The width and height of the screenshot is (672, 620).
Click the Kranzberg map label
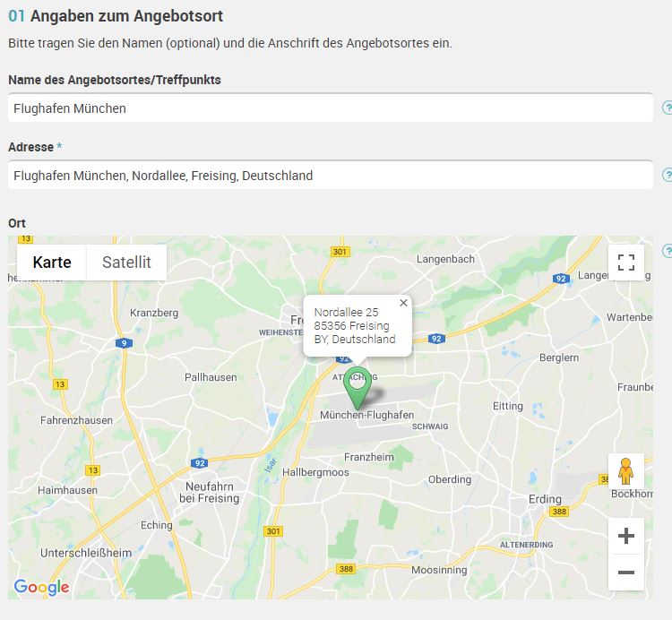click(x=154, y=313)
